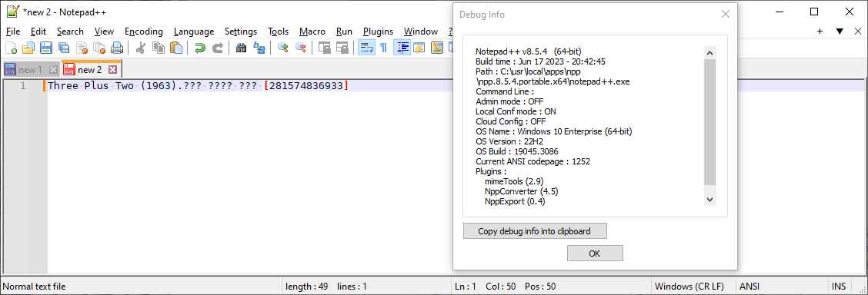Create a new document with the New icon
Image resolution: width=868 pixels, height=295 pixels.
(x=11, y=48)
